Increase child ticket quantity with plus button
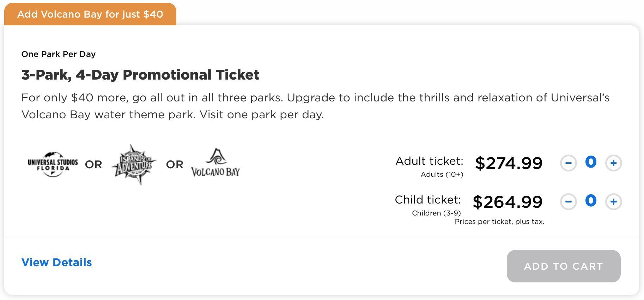This screenshot has height=300, width=644. (613, 202)
